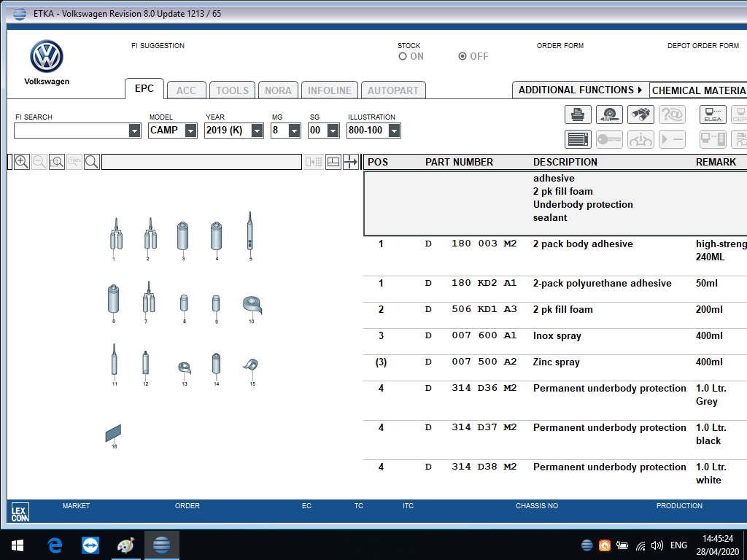Click the volume icon in system tray
Screen dimensions: 747x560
(657, 545)
